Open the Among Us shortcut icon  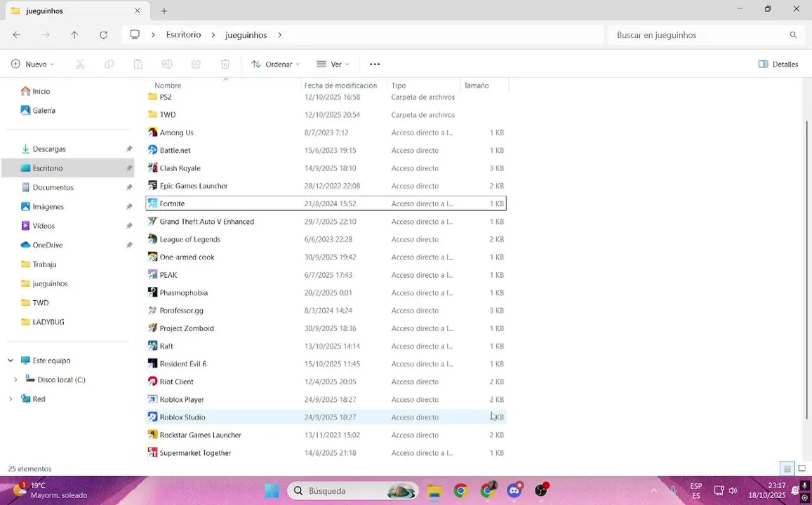point(152,133)
